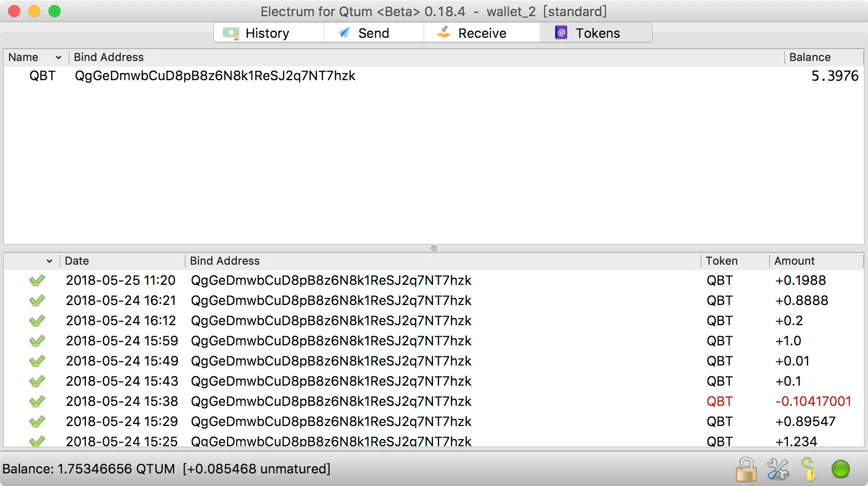Select the 2018-05-24 16:12 transaction date
This screenshot has height=486, width=868.
click(x=121, y=321)
